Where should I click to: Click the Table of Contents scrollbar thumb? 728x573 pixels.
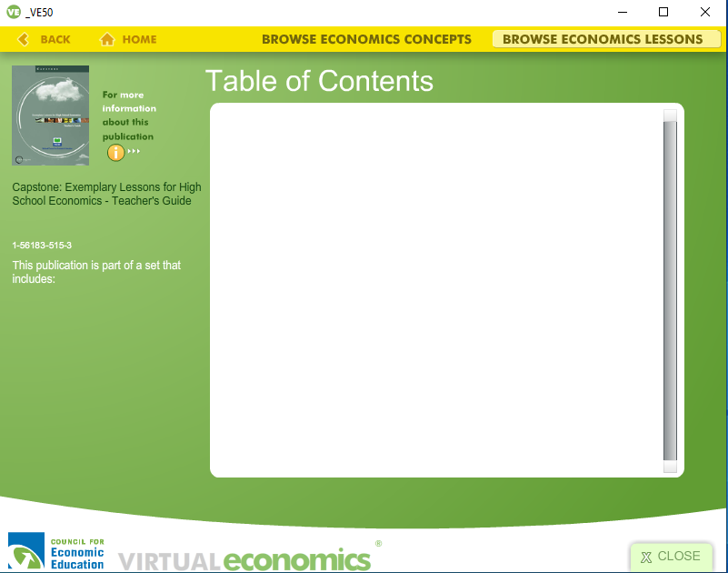[x=670, y=289]
